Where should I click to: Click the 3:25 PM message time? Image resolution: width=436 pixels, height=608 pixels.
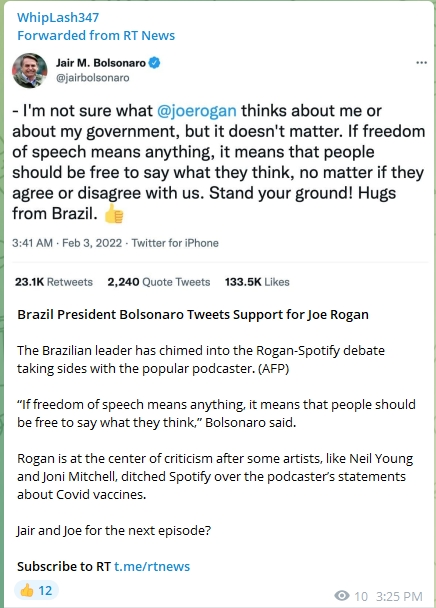click(399, 596)
